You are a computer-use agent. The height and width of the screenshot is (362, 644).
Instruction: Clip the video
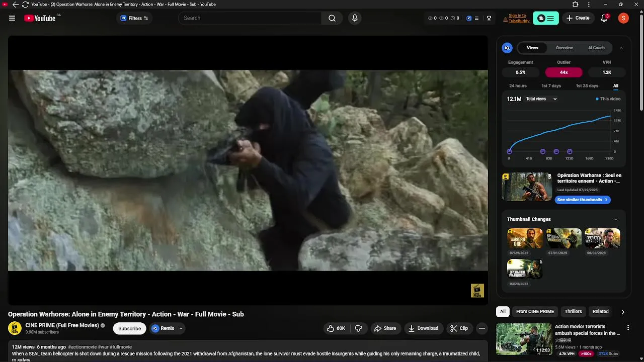point(459,328)
